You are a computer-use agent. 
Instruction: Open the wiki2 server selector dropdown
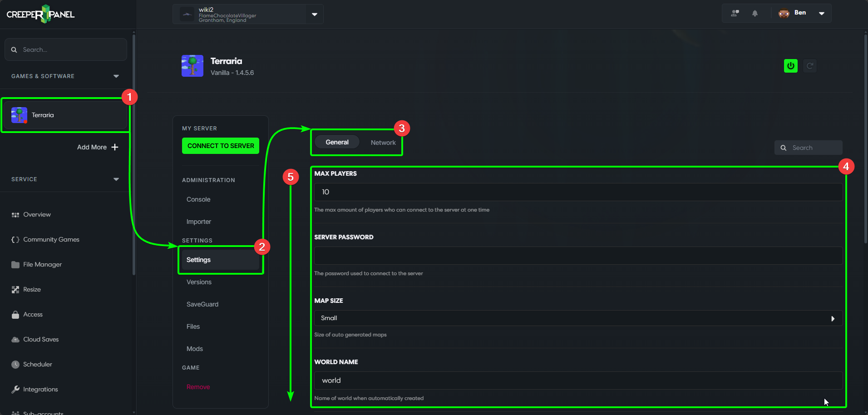point(314,14)
